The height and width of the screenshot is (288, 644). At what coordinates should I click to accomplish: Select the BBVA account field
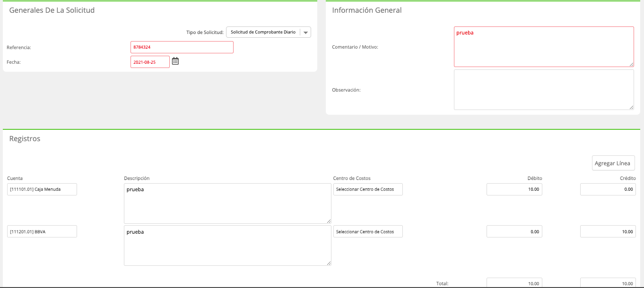tap(42, 231)
